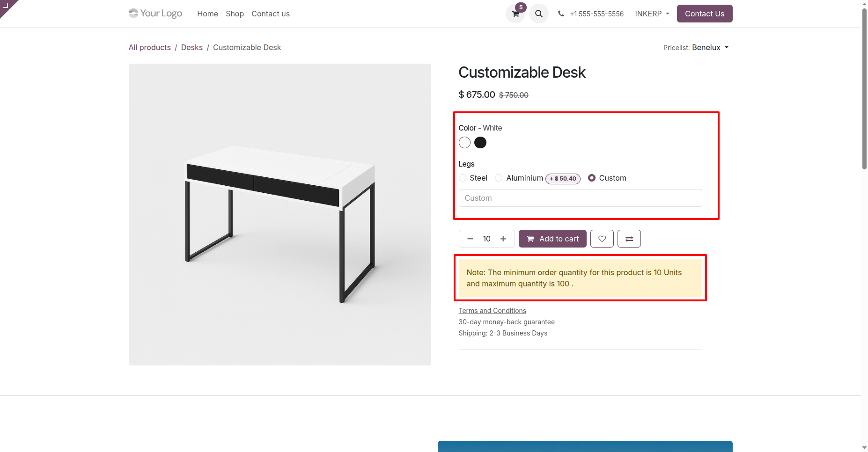Image resolution: width=868 pixels, height=452 pixels.
Task: Click the Add to cart button
Action: coord(552,239)
